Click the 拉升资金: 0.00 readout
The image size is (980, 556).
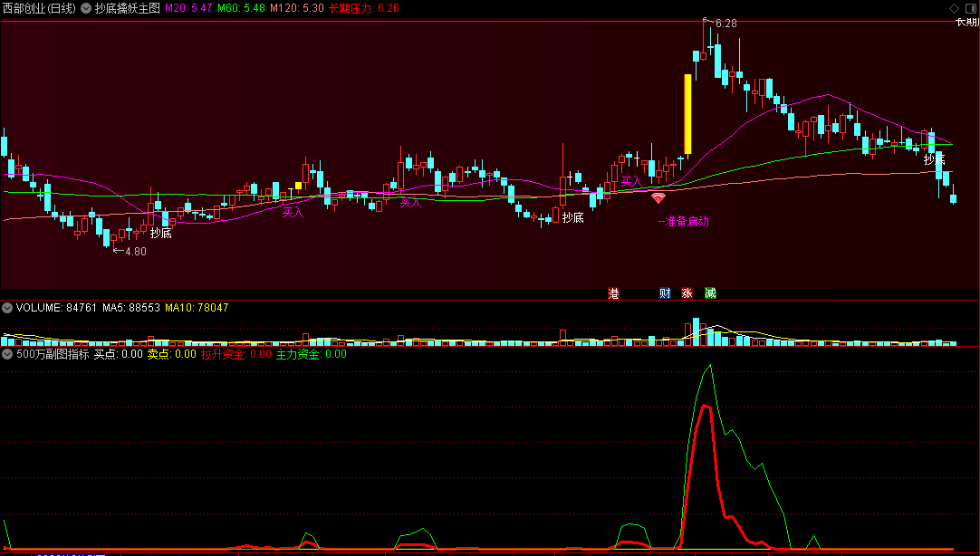click(236, 354)
